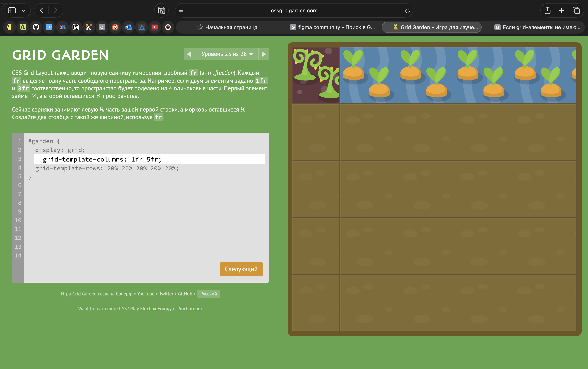Open the Reddit pinned tab
Screen dimensions: 588x369
[x=115, y=27]
